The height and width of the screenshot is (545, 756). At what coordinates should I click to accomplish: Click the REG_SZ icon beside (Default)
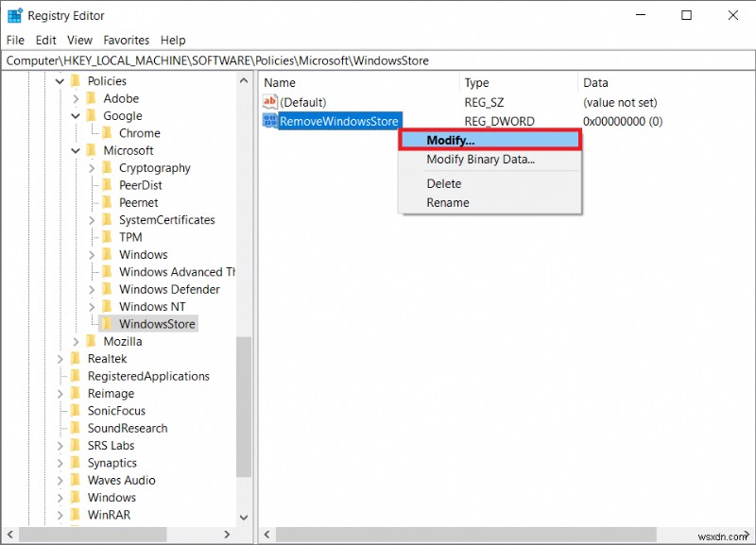pos(272,102)
